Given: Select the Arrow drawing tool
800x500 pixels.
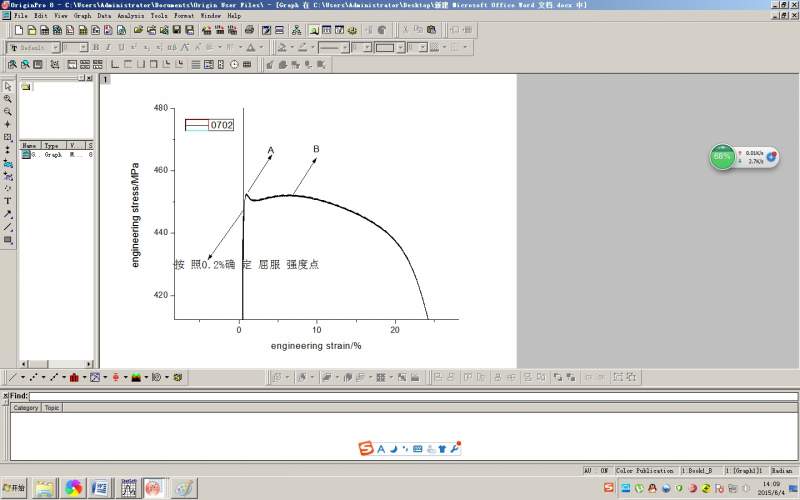Looking at the screenshot, I should 8,214.
